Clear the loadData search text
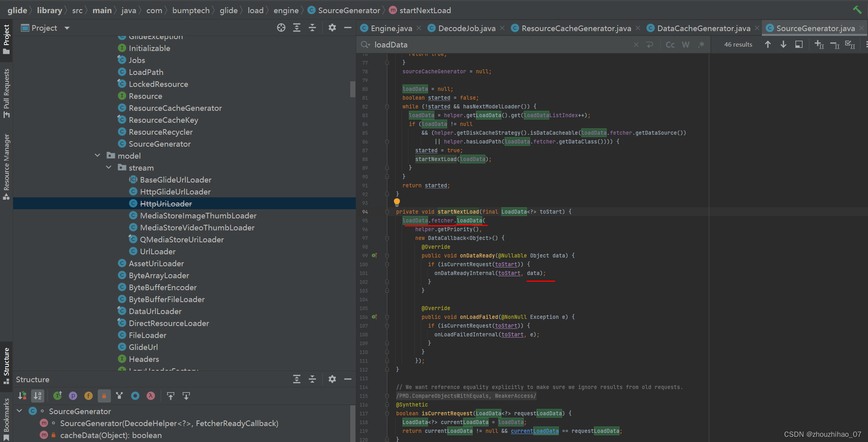The width and height of the screenshot is (868, 442). click(636, 45)
